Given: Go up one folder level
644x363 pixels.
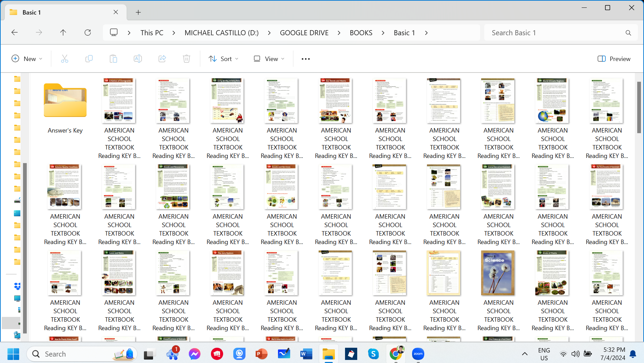Looking at the screenshot, I should (x=63, y=33).
